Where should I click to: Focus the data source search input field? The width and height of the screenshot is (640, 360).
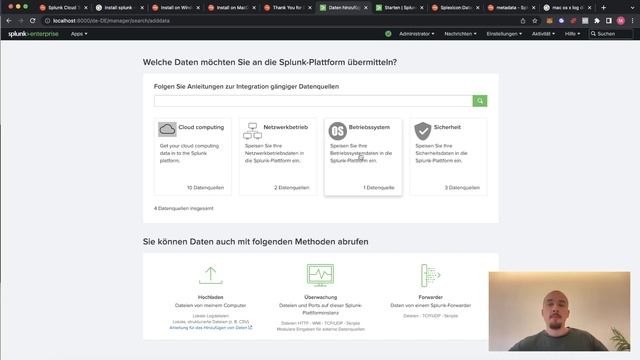[313, 101]
